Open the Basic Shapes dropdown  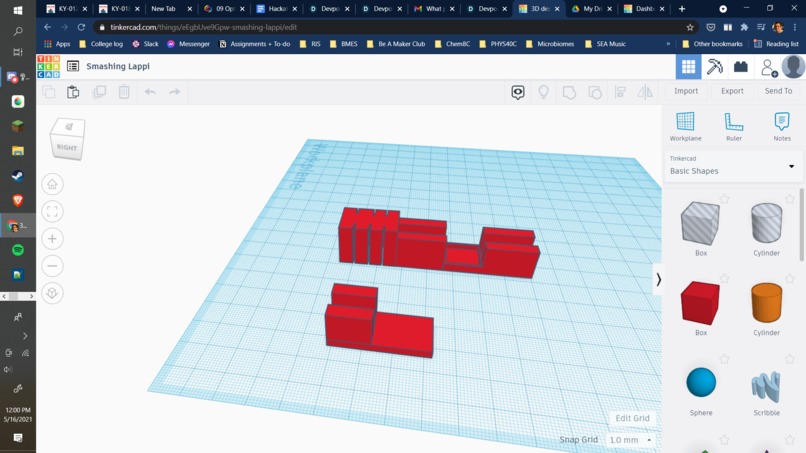click(x=733, y=166)
